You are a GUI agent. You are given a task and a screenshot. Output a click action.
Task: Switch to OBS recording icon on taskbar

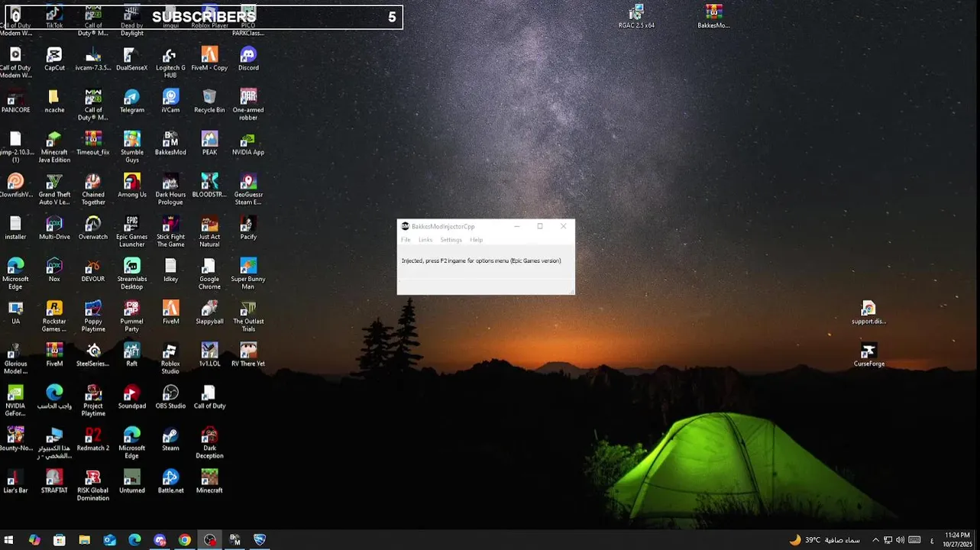point(210,540)
